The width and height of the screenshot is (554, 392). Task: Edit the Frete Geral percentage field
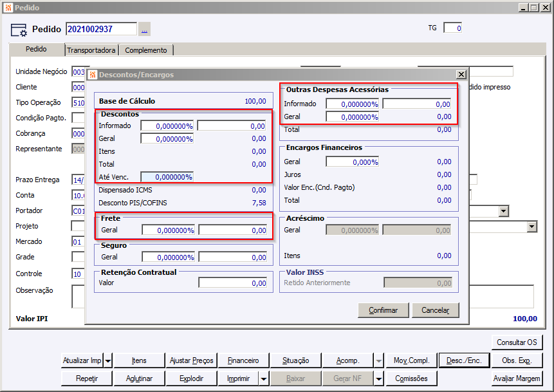(168, 230)
